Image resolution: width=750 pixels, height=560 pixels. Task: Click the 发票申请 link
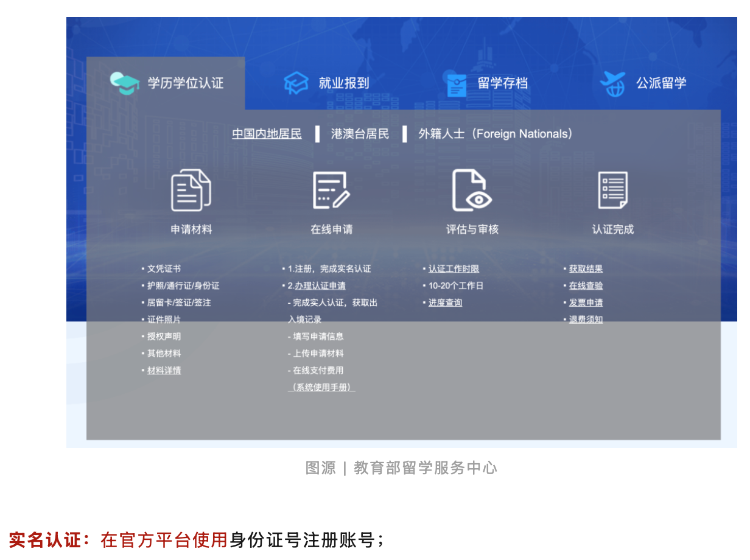click(586, 303)
